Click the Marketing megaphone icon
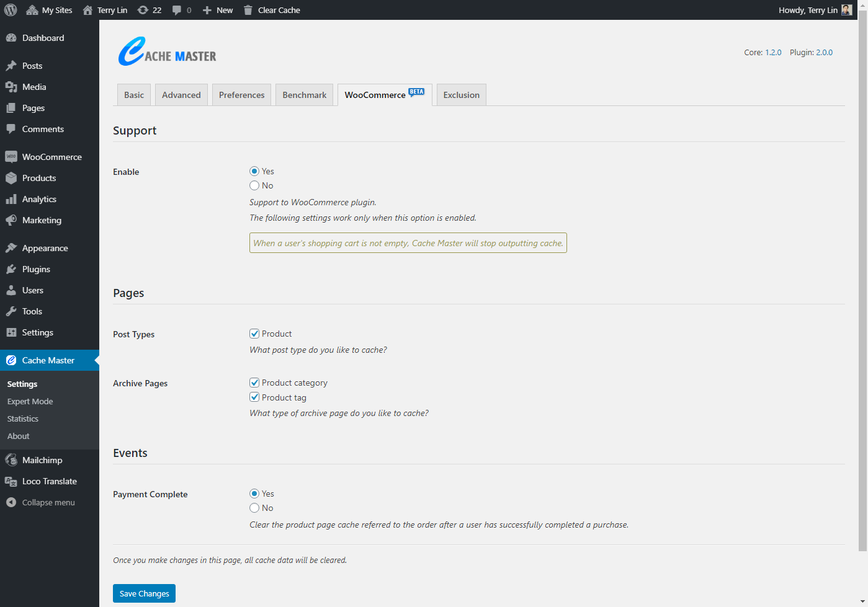This screenshot has height=607, width=868. [x=11, y=220]
